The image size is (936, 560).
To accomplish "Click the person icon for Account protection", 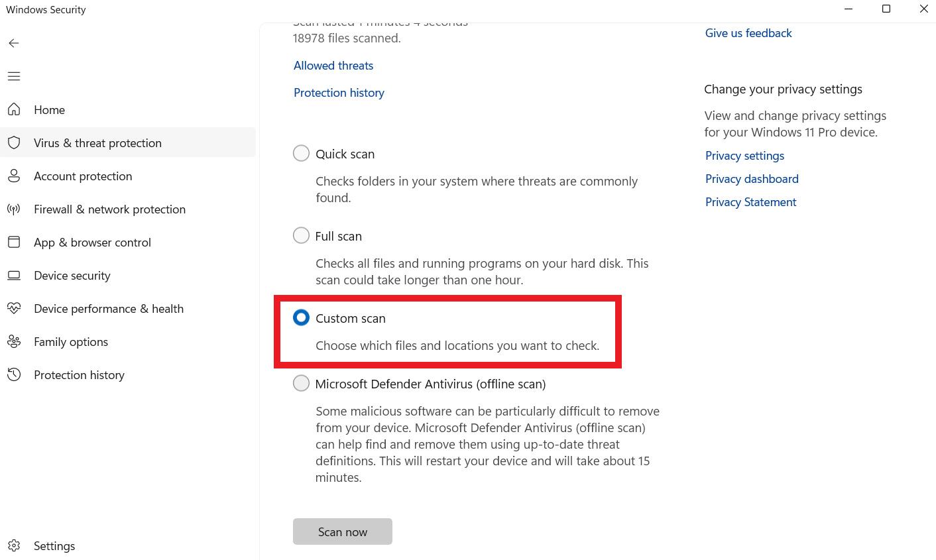I will pyautogui.click(x=14, y=176).
